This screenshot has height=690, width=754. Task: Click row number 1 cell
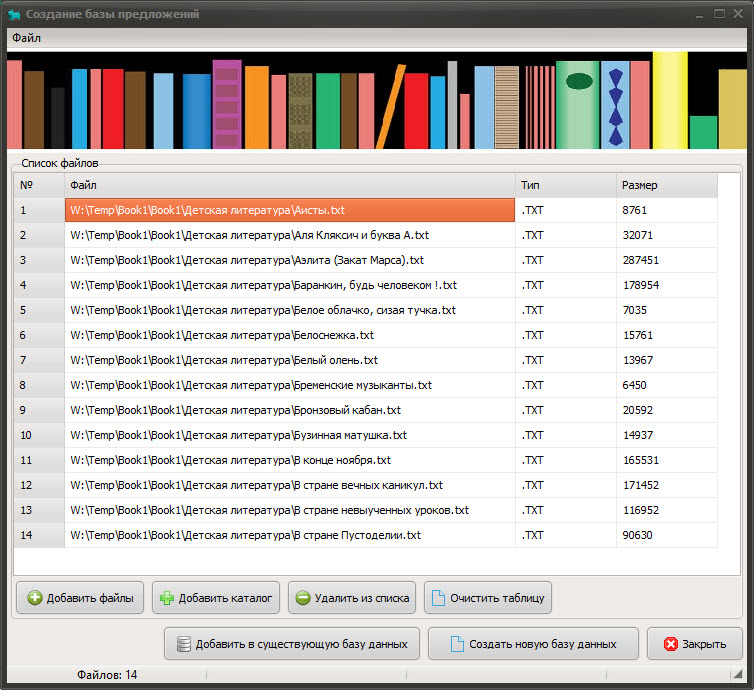(x=39, y=210)
